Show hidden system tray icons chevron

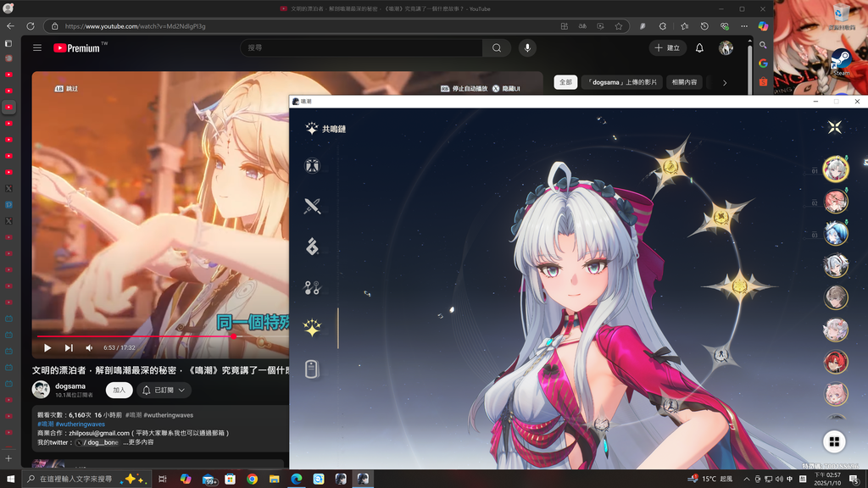point(746,480)
